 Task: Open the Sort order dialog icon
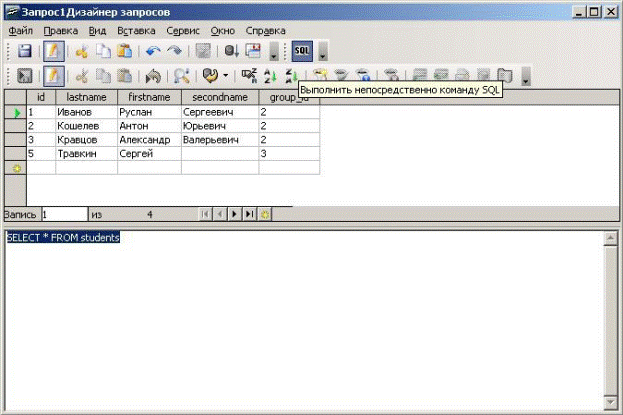coord(250,76)
